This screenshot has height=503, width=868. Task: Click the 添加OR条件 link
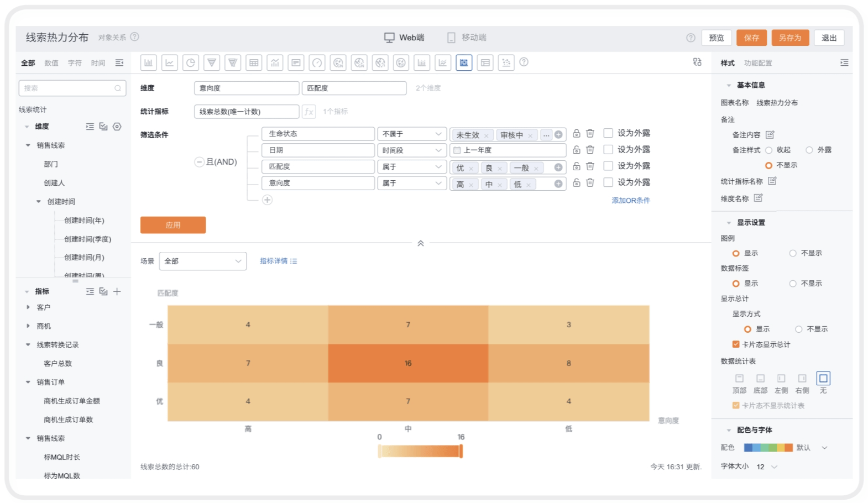[631, 201]
